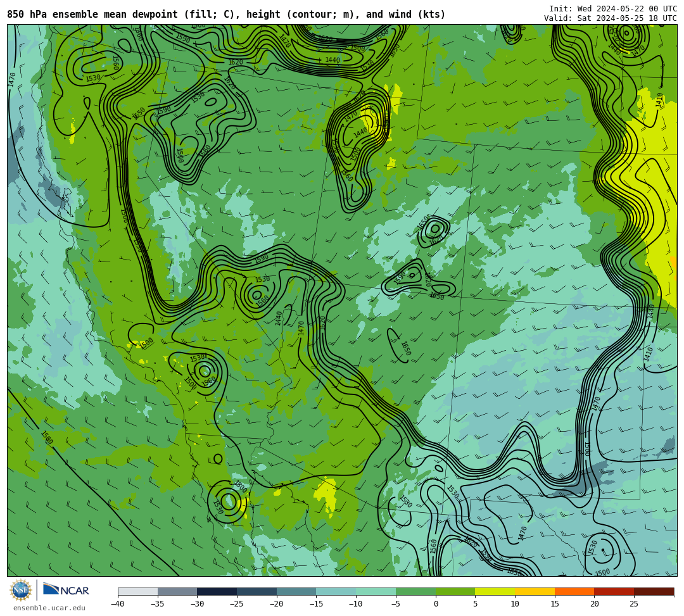Select the green -5 to 0 colorbar swatch
Screen dimensions: 684x616
(415, 591)
